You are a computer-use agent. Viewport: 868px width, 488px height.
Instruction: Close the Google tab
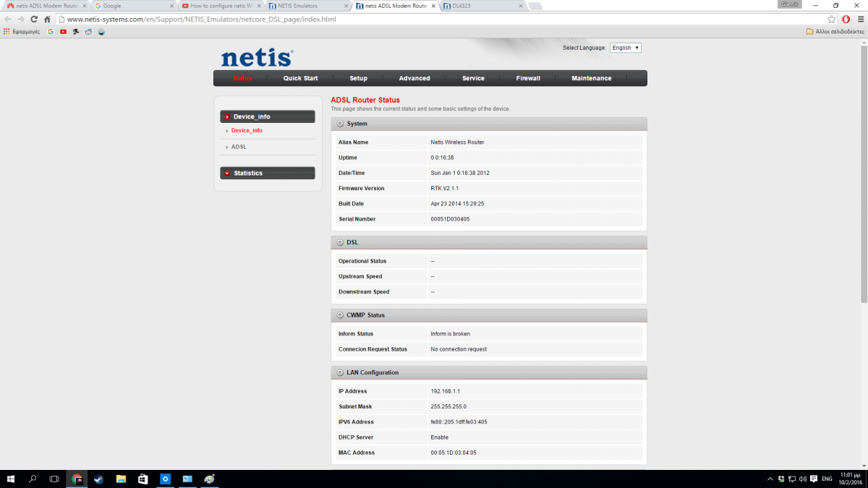[171, 6]
